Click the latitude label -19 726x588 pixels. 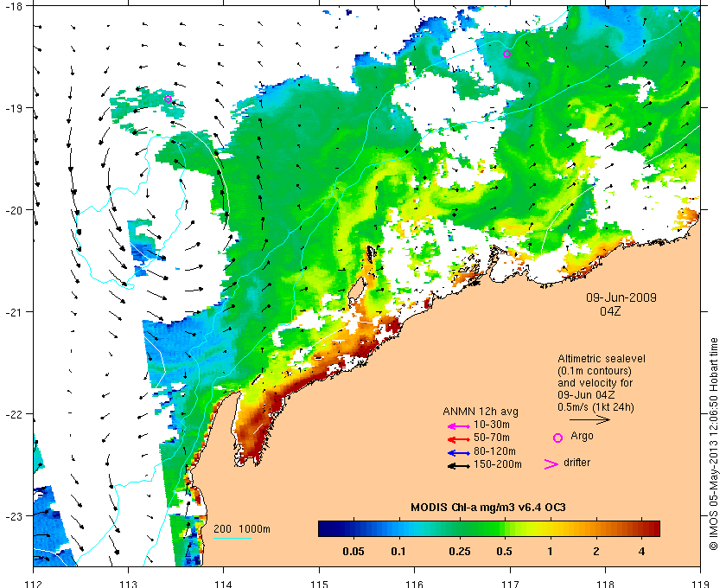click(15, 108)
